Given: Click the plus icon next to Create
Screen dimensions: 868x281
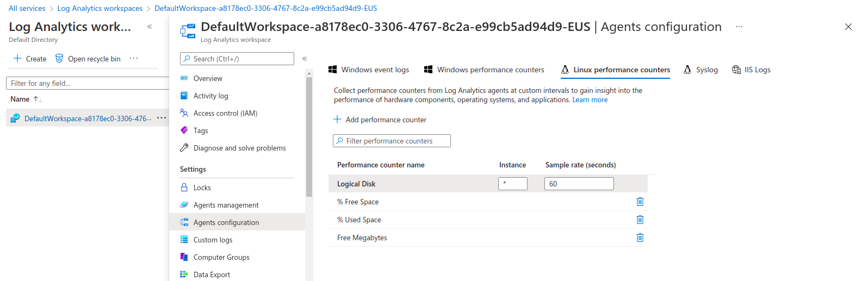Looking at the screenshot, I should (x=17, y=58).
